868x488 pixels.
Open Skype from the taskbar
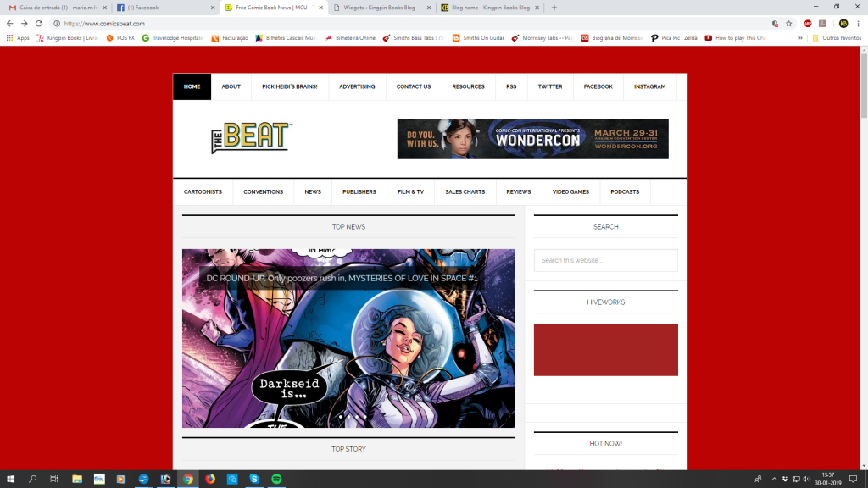[x=254, y=479]
